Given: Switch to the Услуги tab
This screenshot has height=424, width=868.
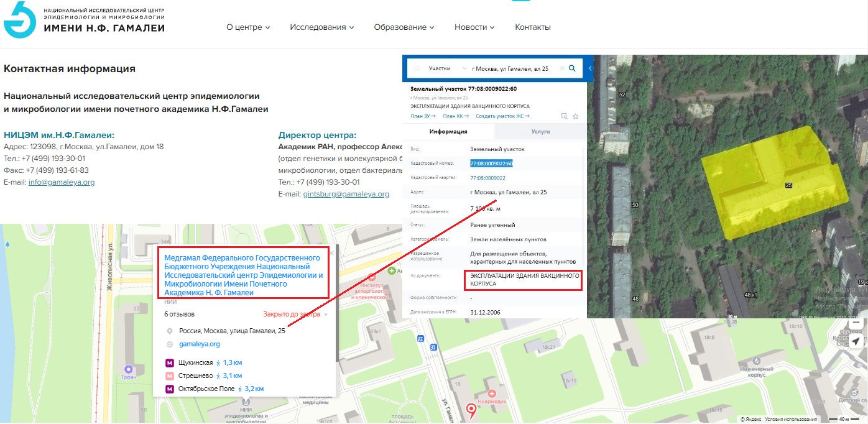Looking at the screenshot, I should 540,132.
